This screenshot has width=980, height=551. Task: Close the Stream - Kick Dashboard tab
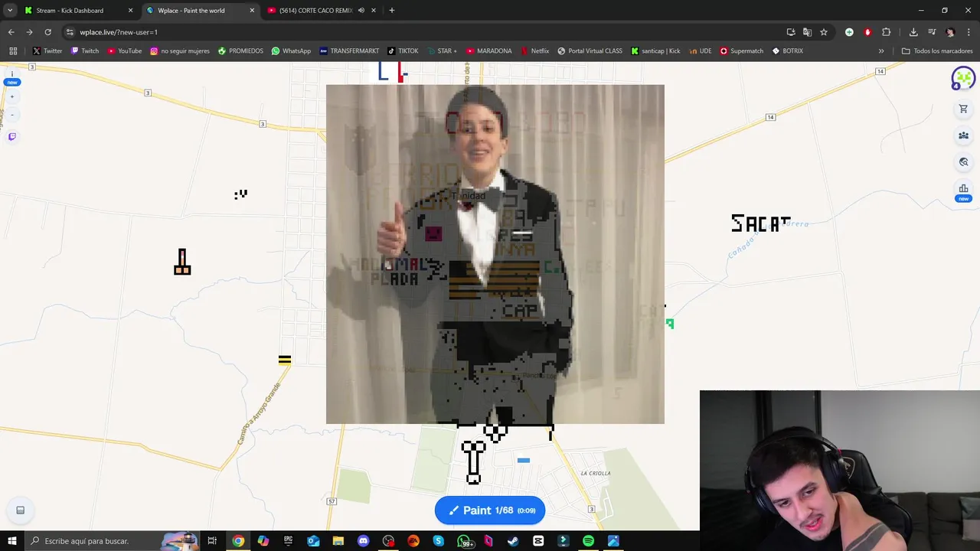click(130, 11)
